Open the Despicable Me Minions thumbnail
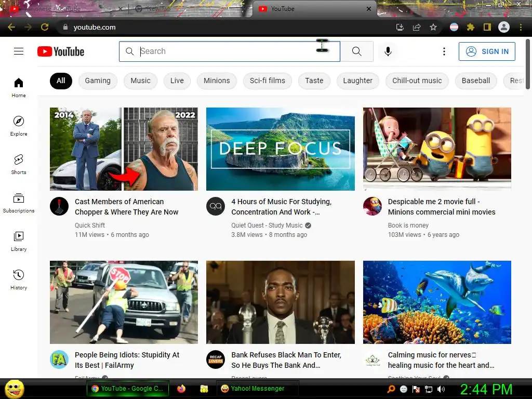This screenshot has height=399, width=532. (437, 149)
